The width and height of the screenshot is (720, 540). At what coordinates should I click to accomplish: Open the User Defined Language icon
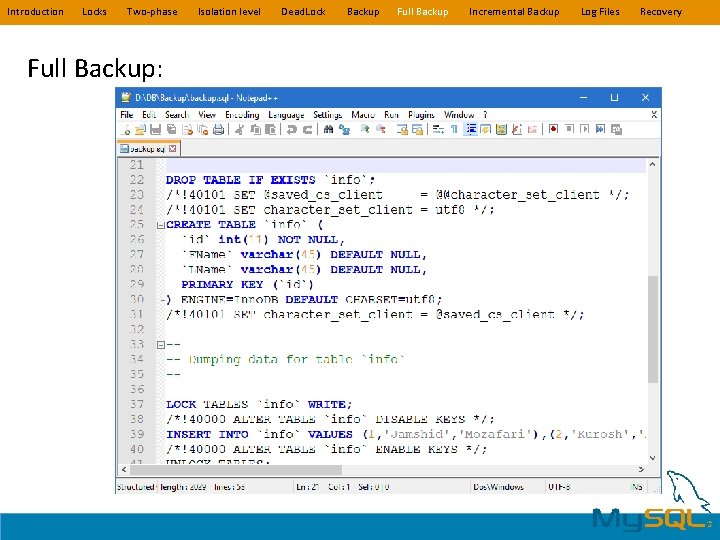[x=485, y=129]
